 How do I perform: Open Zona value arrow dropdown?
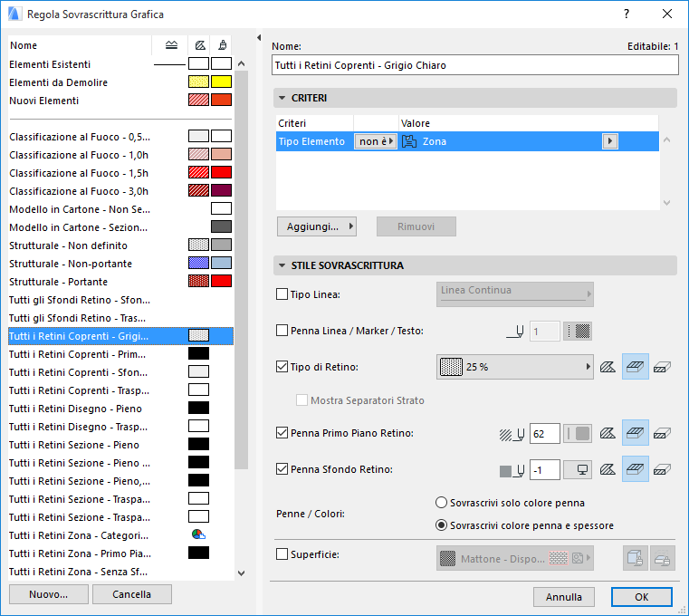tap(610, 141)
